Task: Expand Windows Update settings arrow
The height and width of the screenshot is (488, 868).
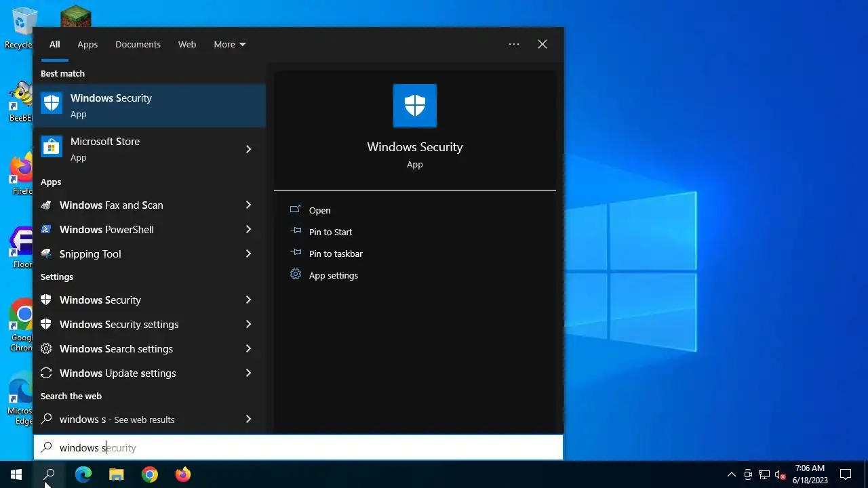Action: pos(248,373)
